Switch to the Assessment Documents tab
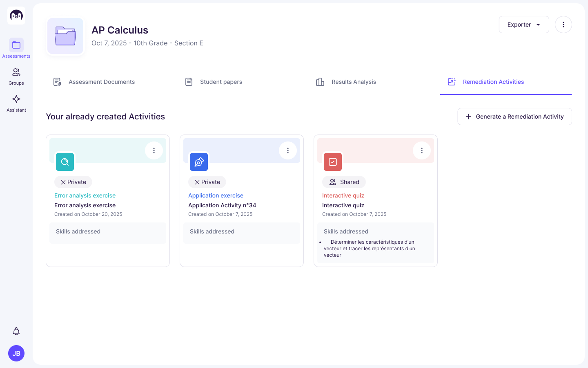 [x=94, y=82]
